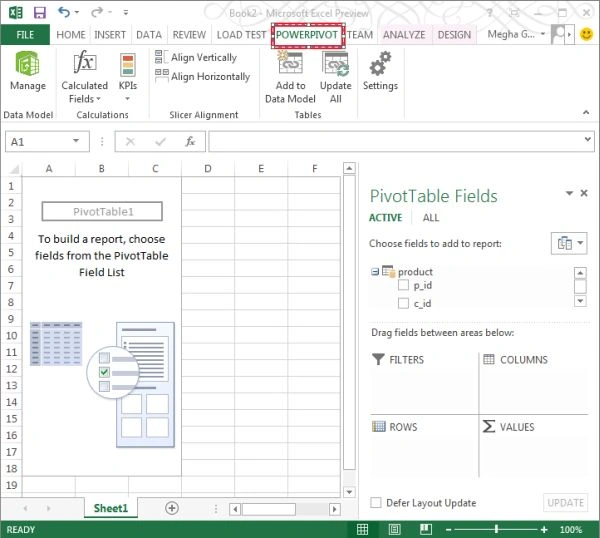Screen dimensions: 600x538
Task: Click the smiley feedback icon
Action: pos(586,34)
